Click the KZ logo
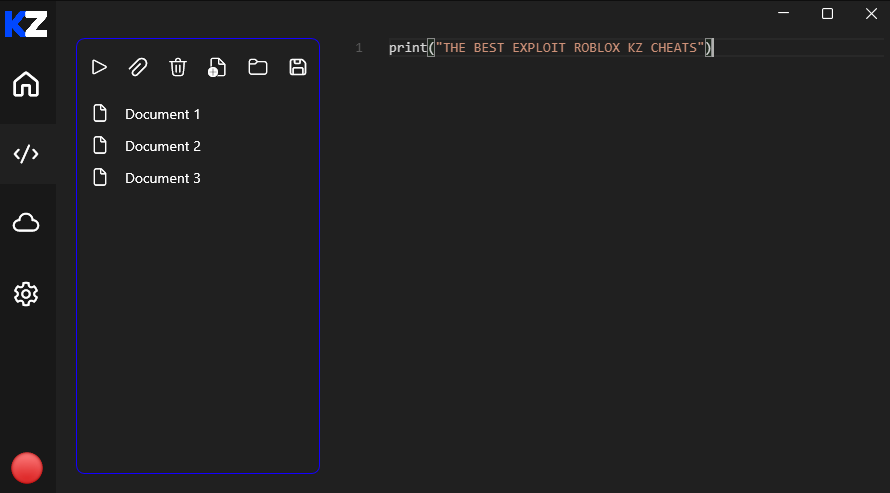Viewport: 890px width, 493px height. pyautogui.click(x=26, y=24)
